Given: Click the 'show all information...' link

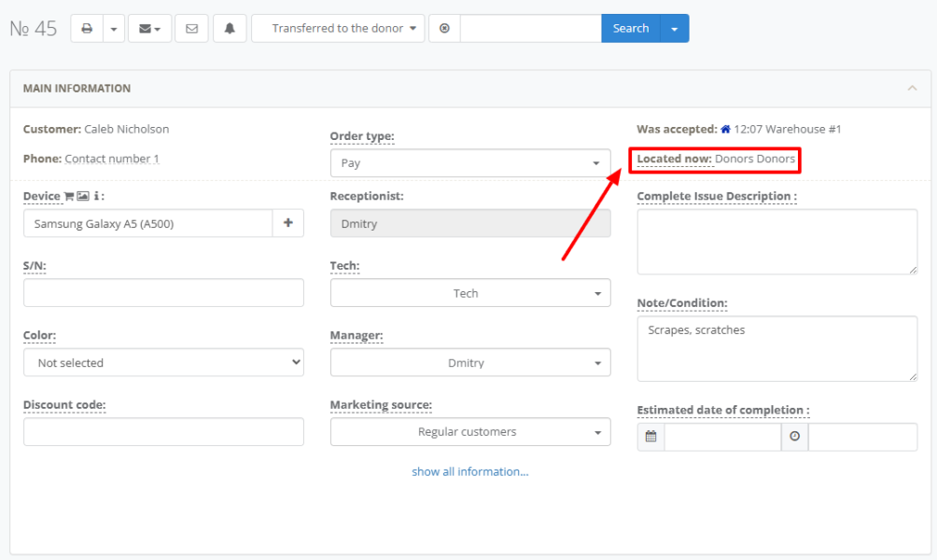Looking at the screenshot, I should pyautogui.click(x=470, y=471).
